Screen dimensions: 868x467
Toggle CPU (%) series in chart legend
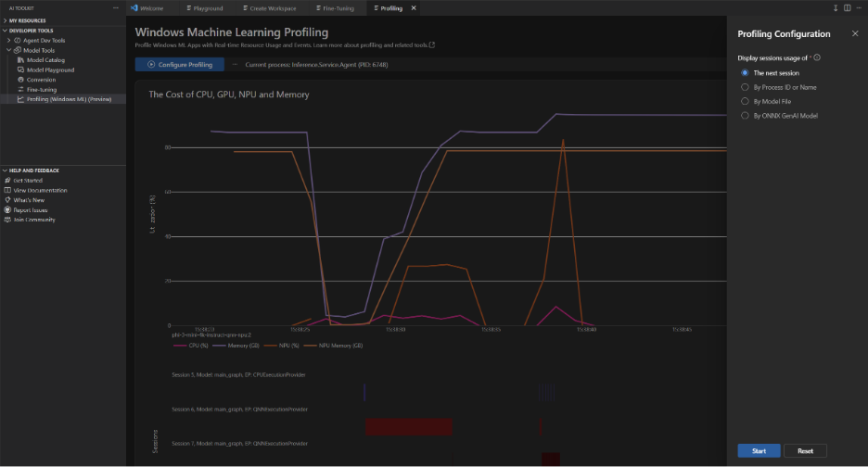pos(191,346)
